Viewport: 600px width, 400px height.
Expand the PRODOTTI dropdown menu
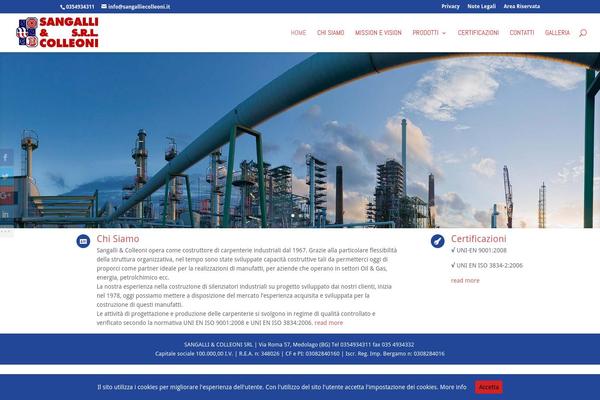pos(429,33)
